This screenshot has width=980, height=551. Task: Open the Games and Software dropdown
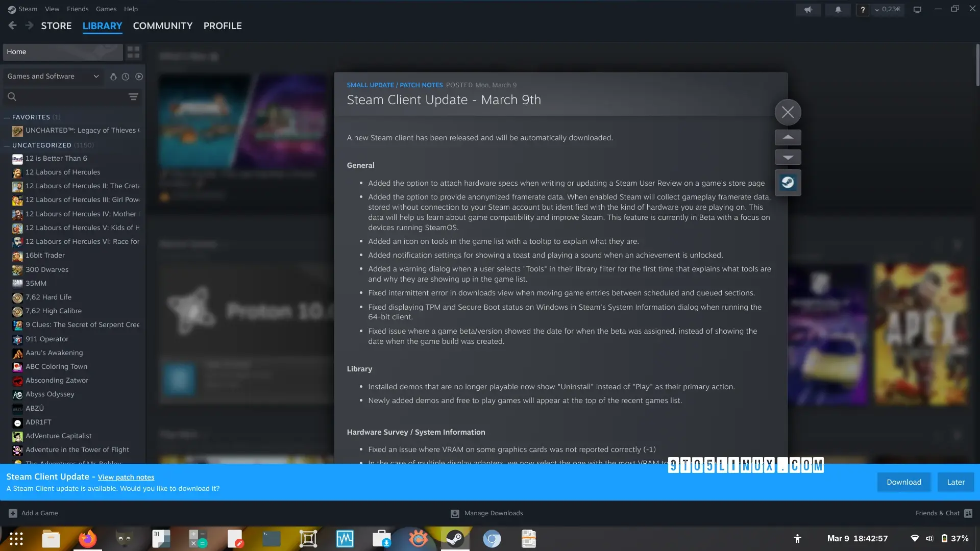[53, 77]
